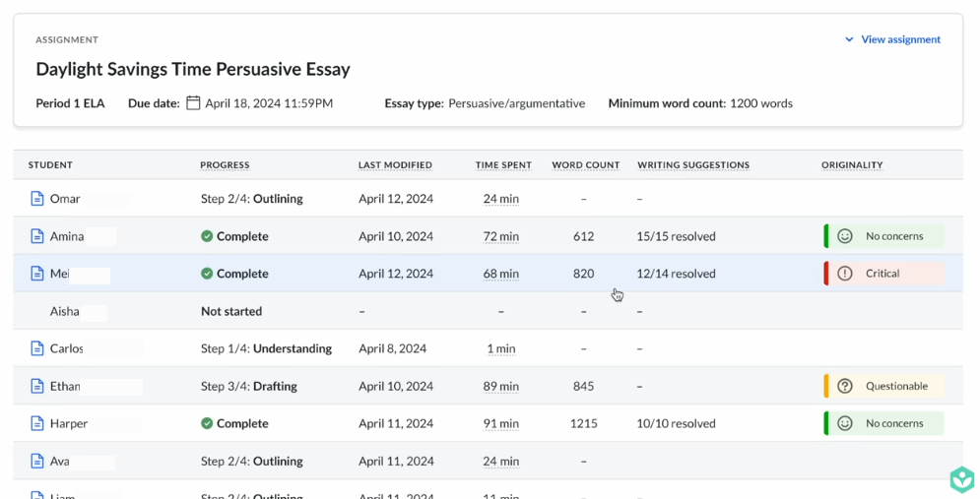Click Carlos's Step 1/4: Understanding progress
Viewport: 980px width, 499px height.
(x=266, y=348)
